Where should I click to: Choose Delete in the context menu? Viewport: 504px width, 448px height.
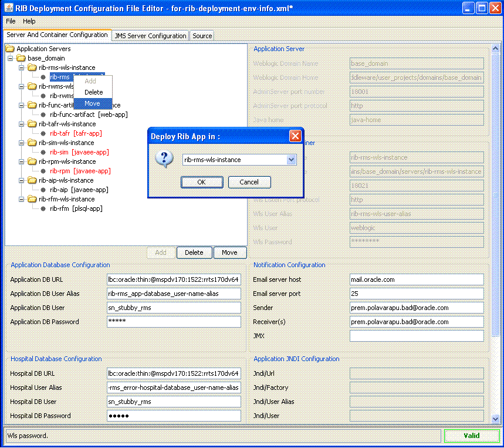[x=93, y=92]
